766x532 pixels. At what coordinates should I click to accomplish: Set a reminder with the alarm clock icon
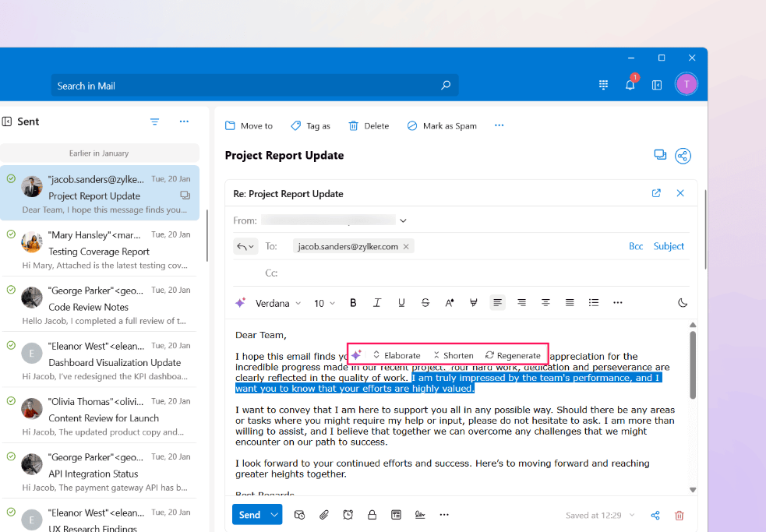click(x=348, y=515)
